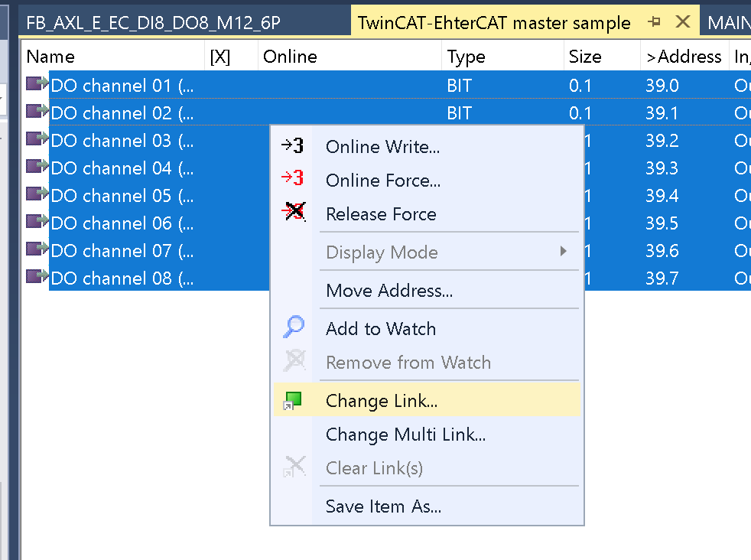751x560 pixels.
Task: Choose Clear Link(s) menu entry
Action: pyautogui.click(x=428, y=467)
